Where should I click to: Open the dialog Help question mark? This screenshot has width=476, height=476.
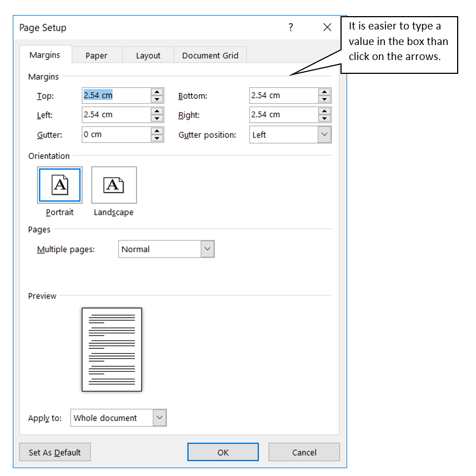291,27
